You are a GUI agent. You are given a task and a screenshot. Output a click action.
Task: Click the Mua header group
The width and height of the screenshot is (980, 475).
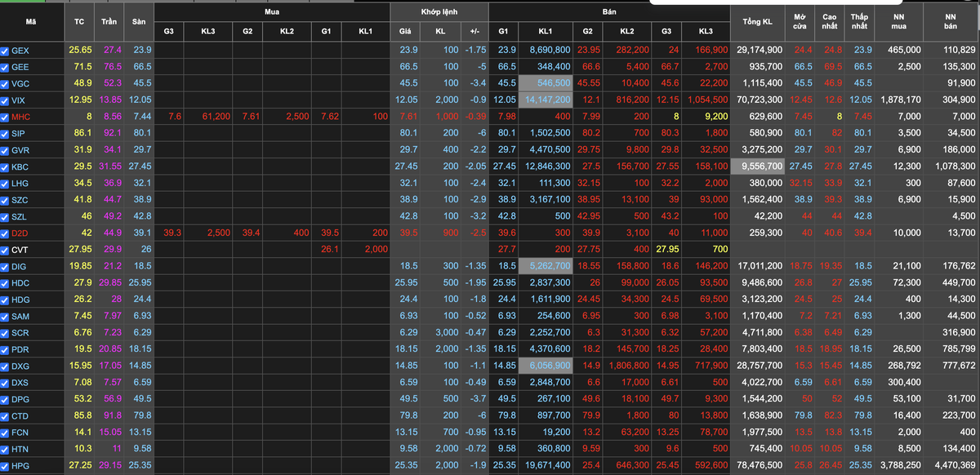[271, 12]
